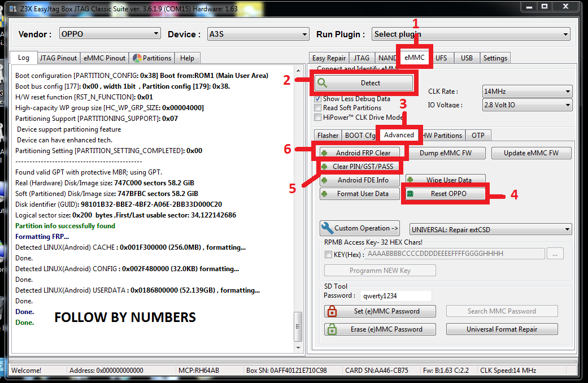Expand the Run Plugin Select plugin dropdown
This screenshot has width=588, height=383.
point(471,34)
